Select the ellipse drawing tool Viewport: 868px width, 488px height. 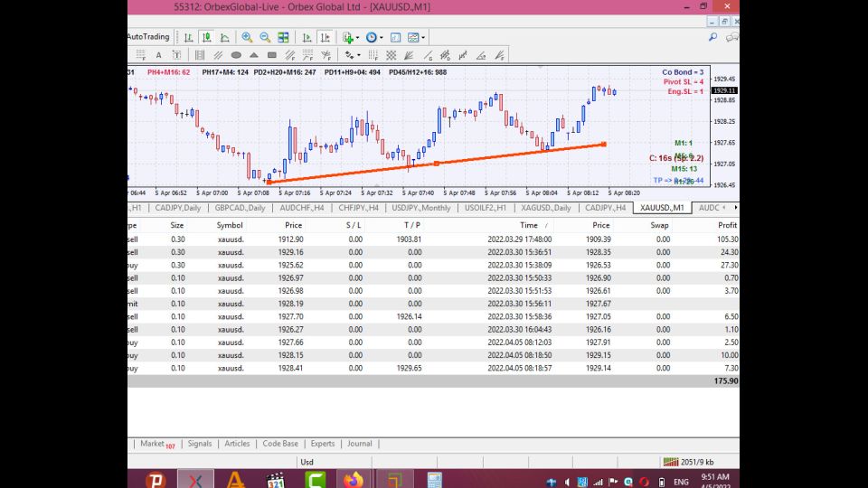[237, 55]
